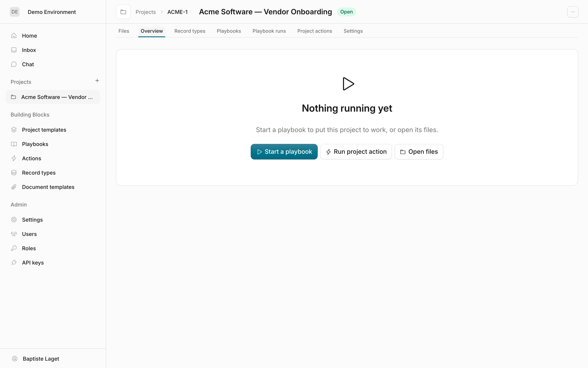Click the Users people icon

(x=14, y=234)
